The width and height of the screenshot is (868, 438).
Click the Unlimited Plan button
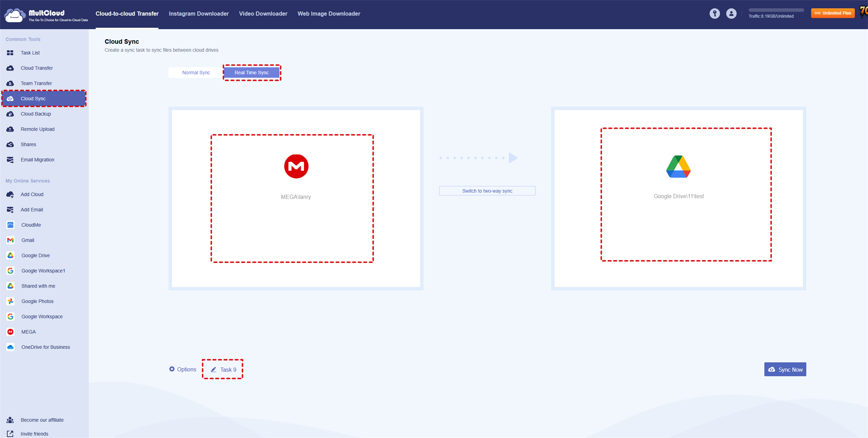point(833,13)
